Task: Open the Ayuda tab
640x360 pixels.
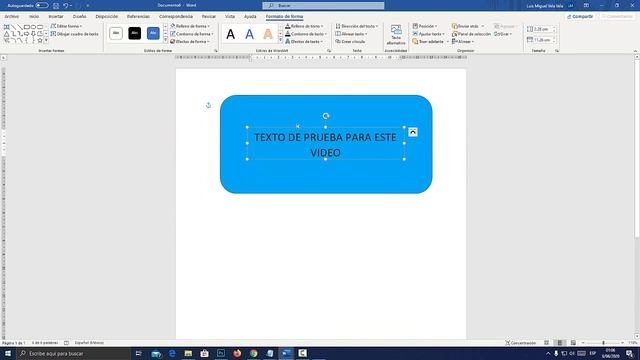Action: click(250, 16)
